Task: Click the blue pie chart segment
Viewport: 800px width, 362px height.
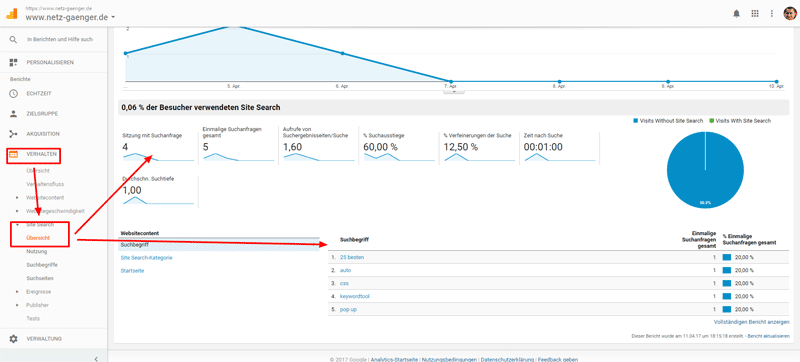Action: (705, 169)
